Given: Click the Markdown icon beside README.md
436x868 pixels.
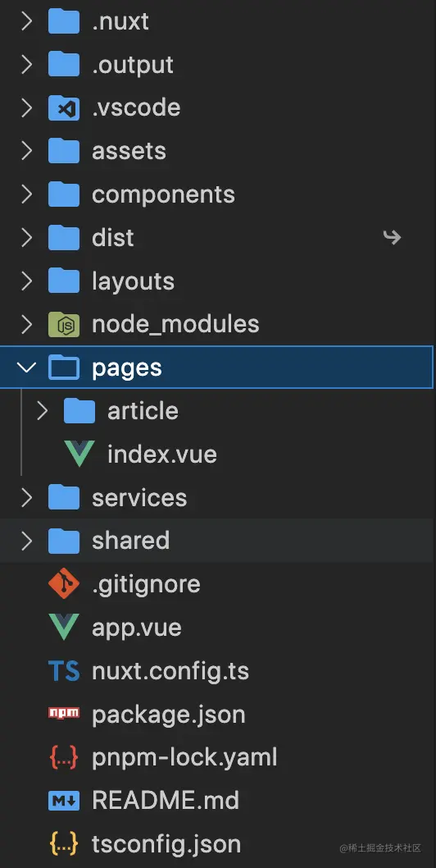Looking at the screenshot, I should [64, 801].
